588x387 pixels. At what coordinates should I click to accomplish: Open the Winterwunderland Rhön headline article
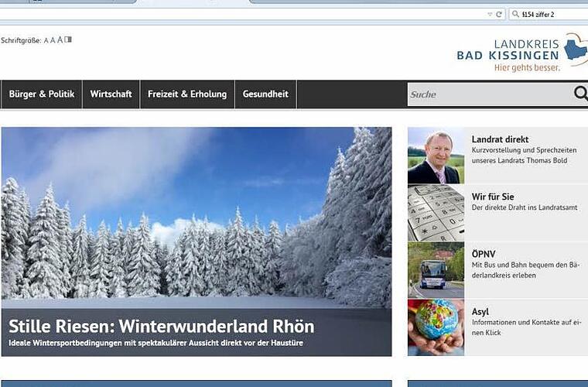(161, 327)
